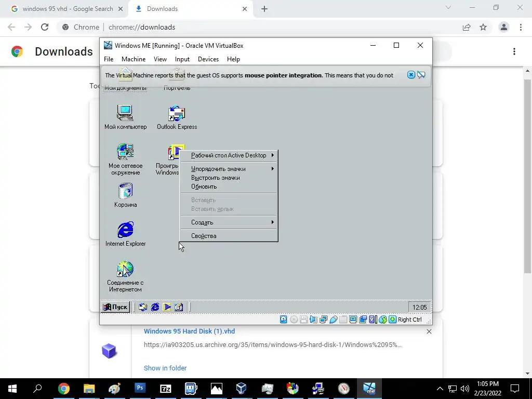Image resolution: width=532 pixels, height=399 pixels.
Task: Click VirtualBox display status icon
Action: 353,320
